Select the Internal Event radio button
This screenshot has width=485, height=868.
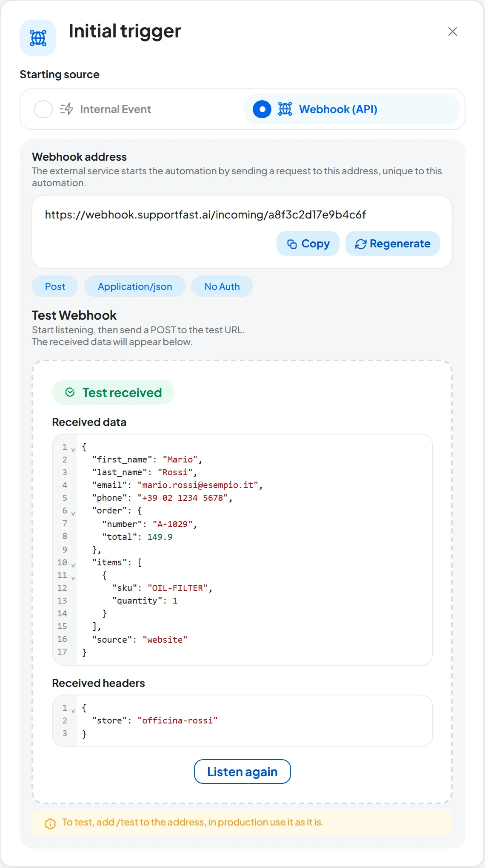(43, 109)
